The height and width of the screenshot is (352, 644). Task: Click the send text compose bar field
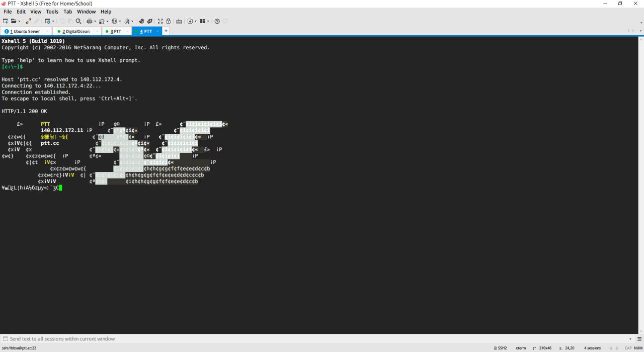click(x=317, y=339)
